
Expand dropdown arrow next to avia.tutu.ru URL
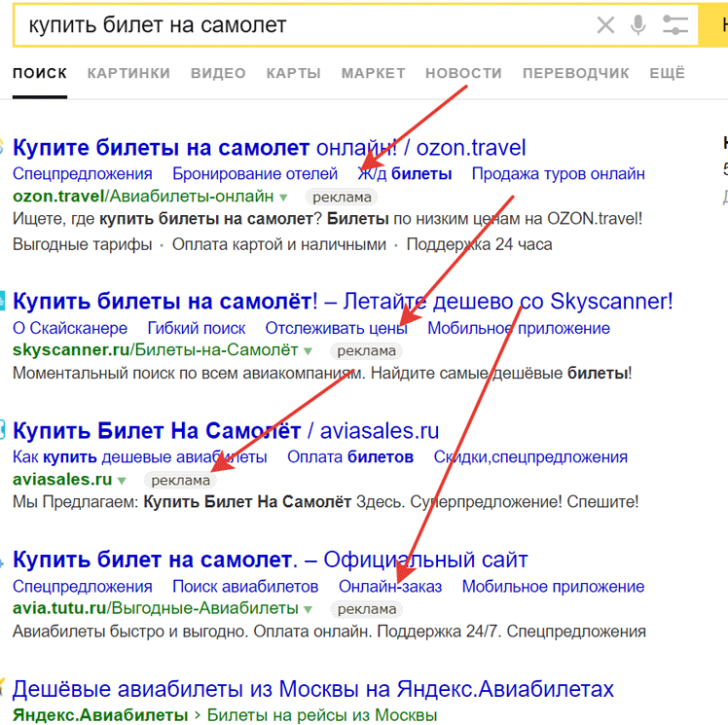click(308, 610)
